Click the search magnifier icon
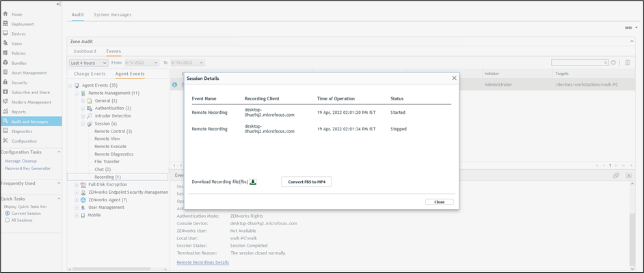Image resolution: width=644 pixels, height=273 pixels. (613, 63)
